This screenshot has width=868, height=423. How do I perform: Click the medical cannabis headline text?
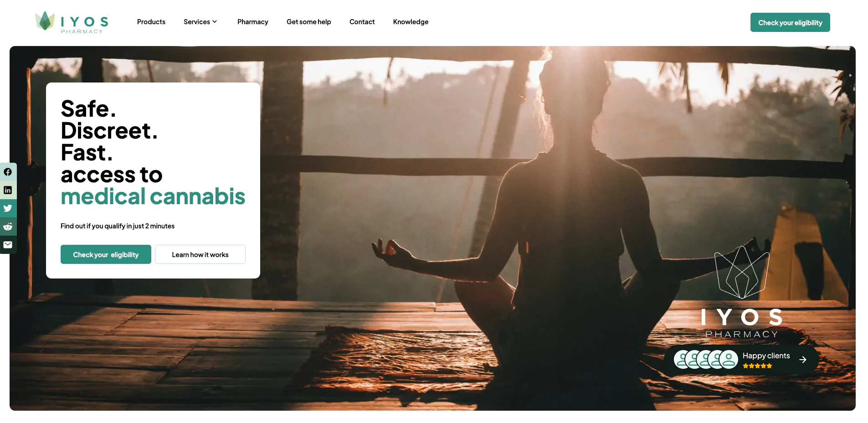pos(153,196)
